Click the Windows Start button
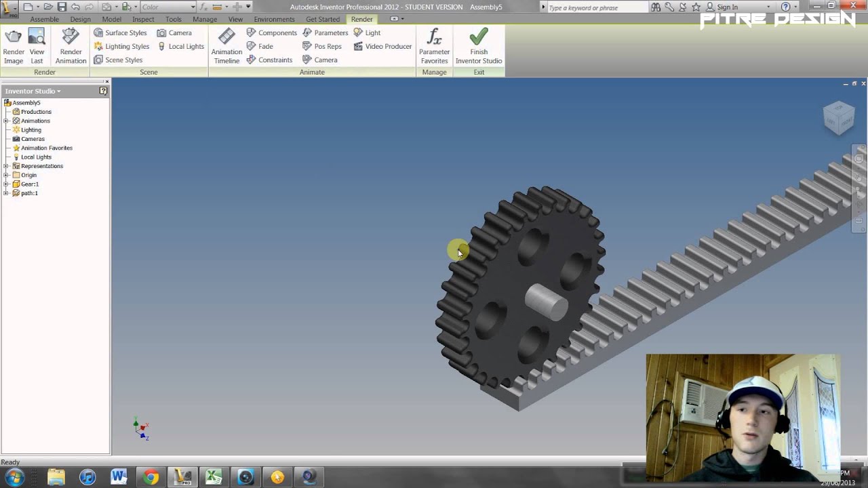The height and width of the screenshot is (488, 868). [14, 477]
